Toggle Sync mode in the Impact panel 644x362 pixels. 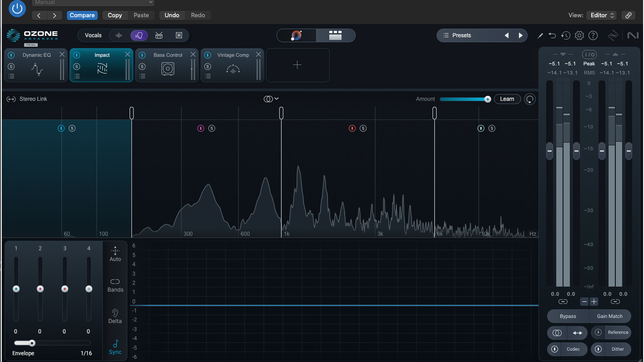click(115, 347)
